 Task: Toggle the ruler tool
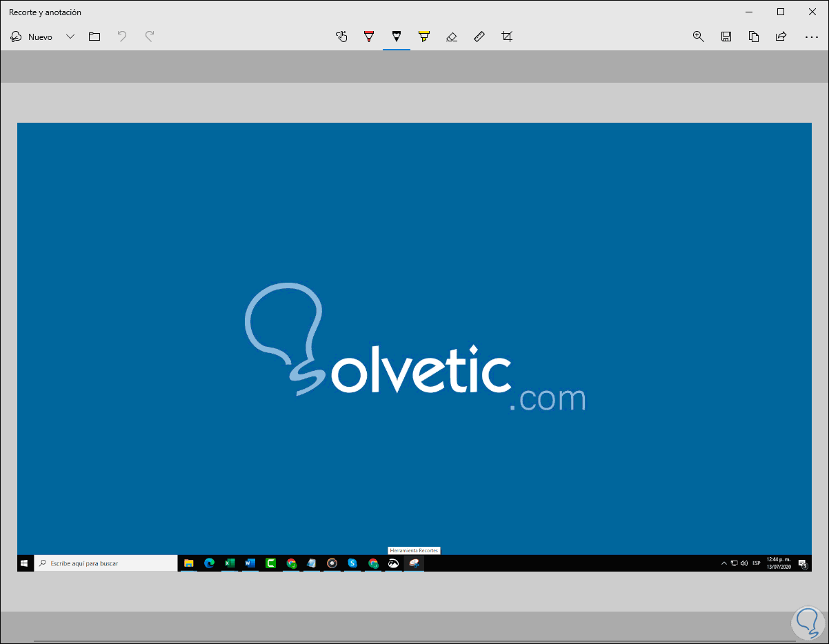(x=479, y=37)
